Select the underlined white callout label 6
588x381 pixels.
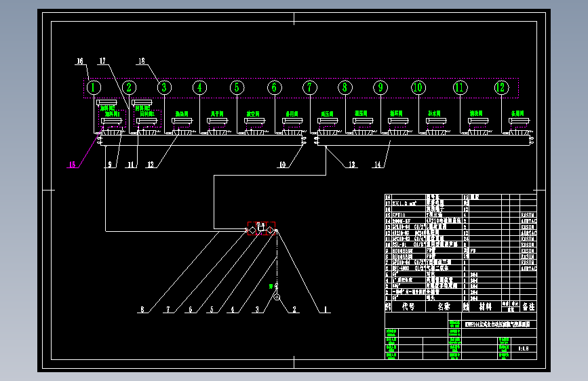click(190, 309)
